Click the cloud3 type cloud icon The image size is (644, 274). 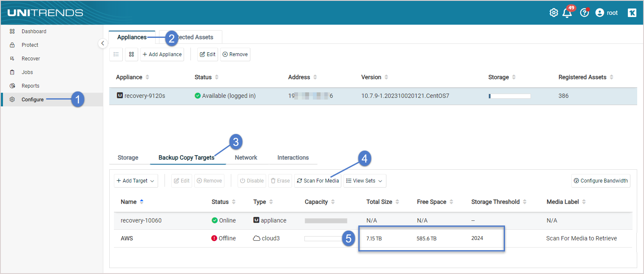[x=256, y=238]
